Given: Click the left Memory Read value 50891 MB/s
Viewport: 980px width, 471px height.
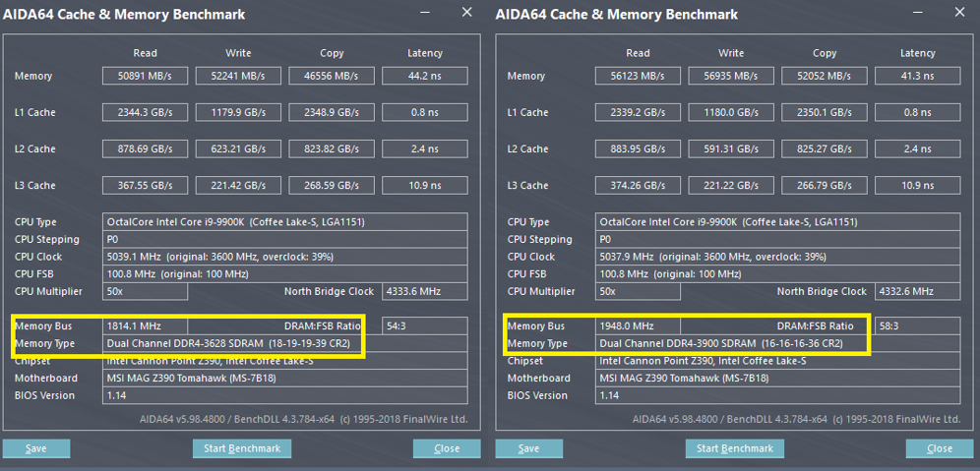Looking at the screenshot, I should 145,76.
